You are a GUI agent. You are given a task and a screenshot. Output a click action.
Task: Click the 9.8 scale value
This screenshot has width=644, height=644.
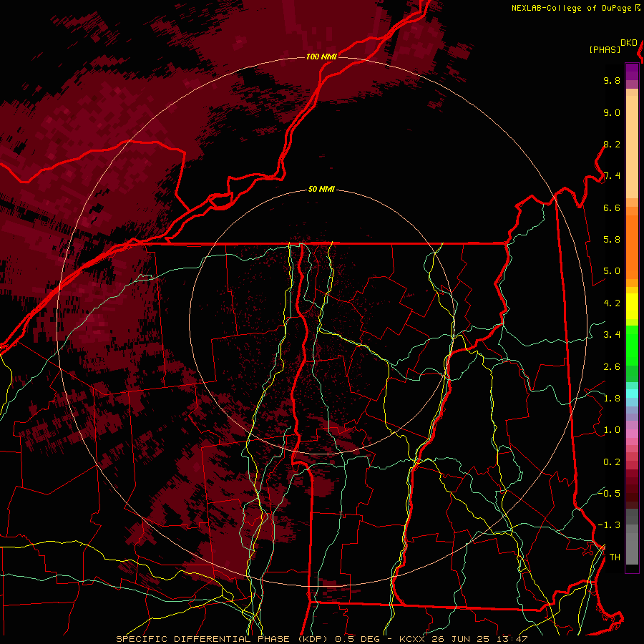(x=612, y=80)
